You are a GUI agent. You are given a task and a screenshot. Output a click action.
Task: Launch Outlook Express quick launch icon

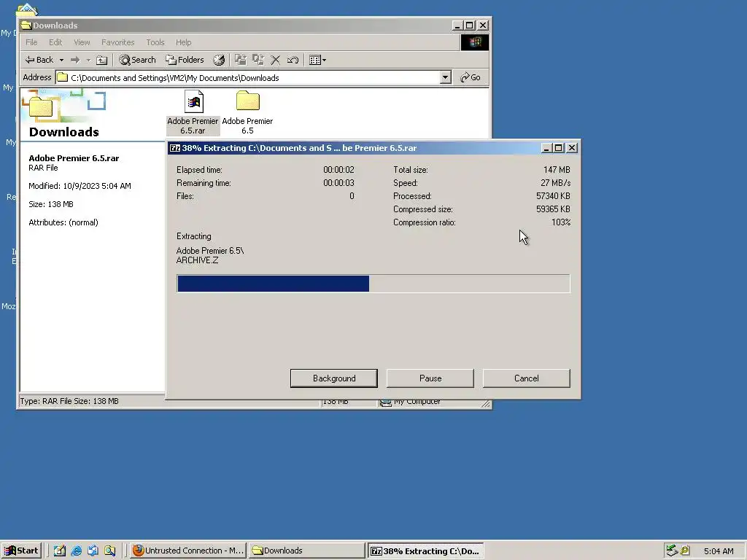coord(93,551)
